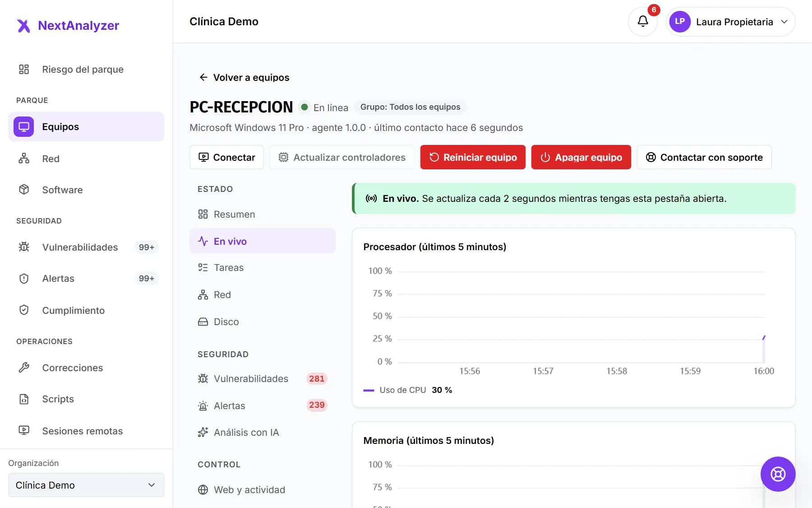Viewport: 812px width, 508px height.
Task: Click the Disco drive icon
Action: (x=203, y=322)
